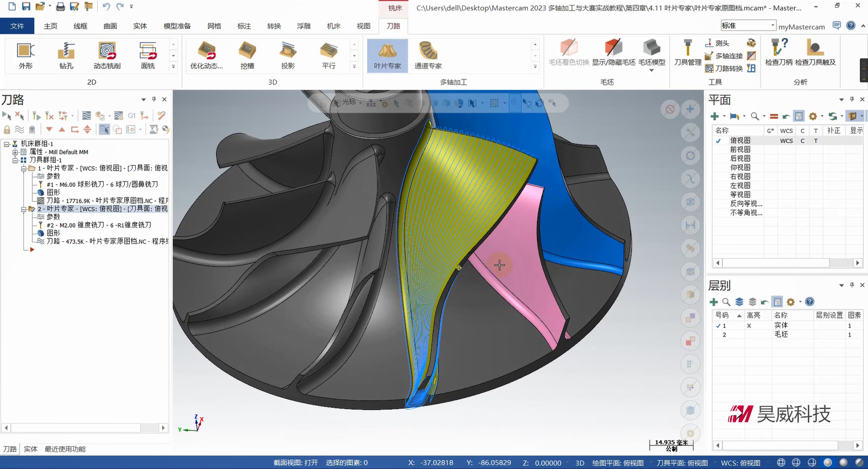Click the 通道专家 toolpath icon

point(428,55)
